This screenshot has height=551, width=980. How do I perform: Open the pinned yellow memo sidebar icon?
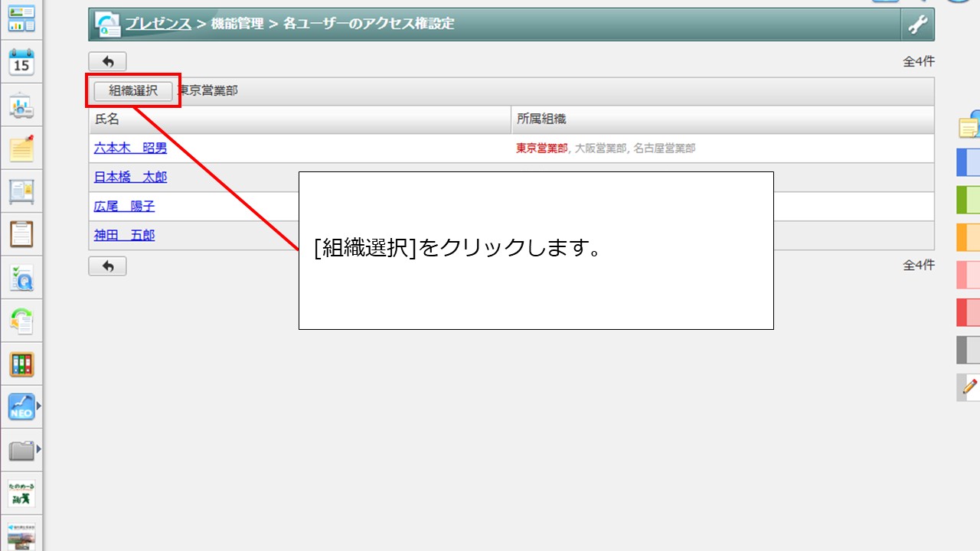(x=21, y=148)
